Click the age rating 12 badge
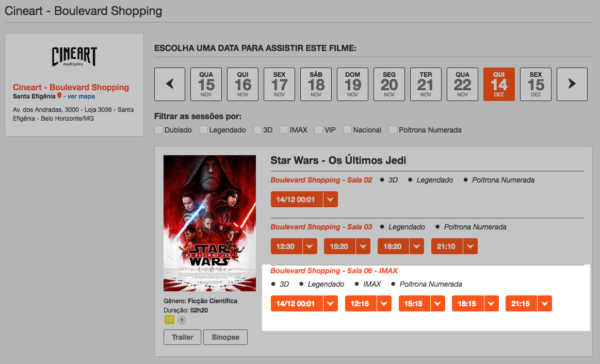Image resolution: width=600 pixels, height=364 pixels. (x=169, y=320)
